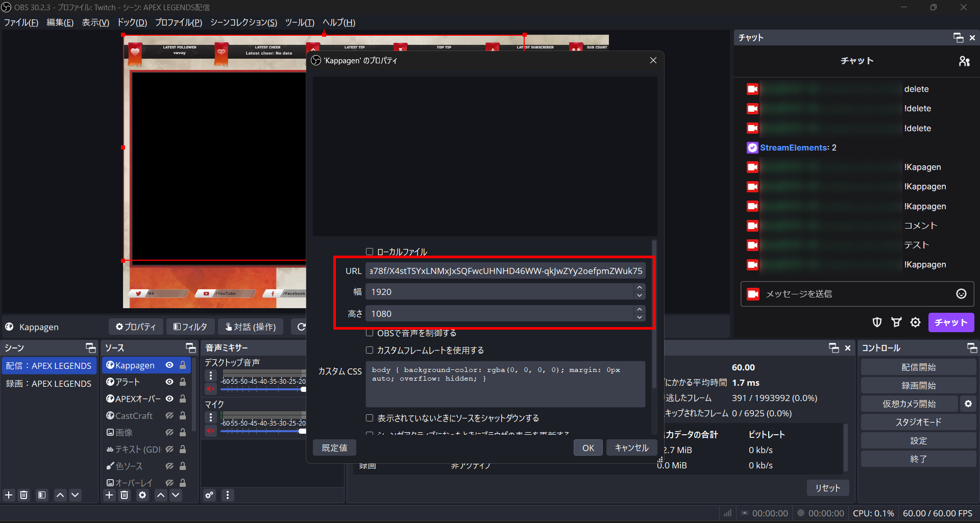Open virtual camera settings gear
This screenshot has width=980, height=523.
[x=968, y=404]
